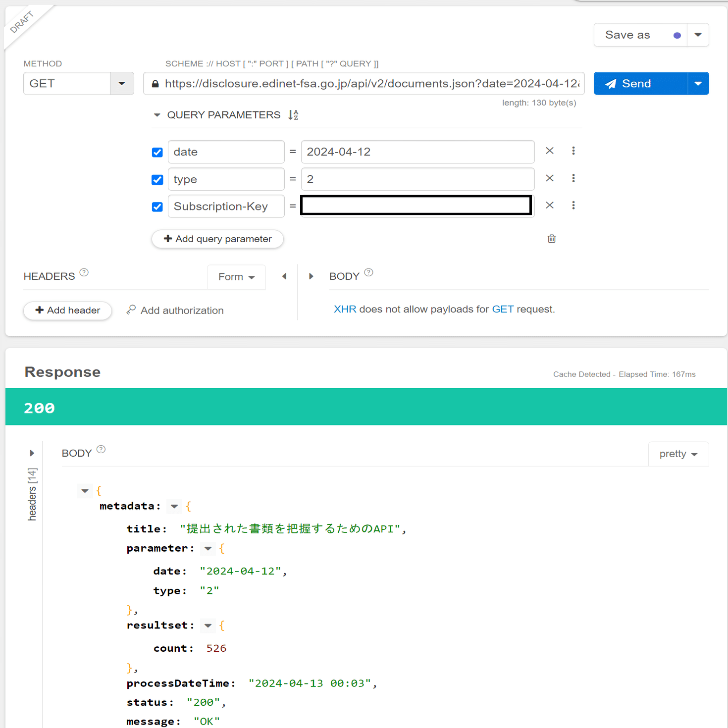
Task: Open the HEADERS help icon
Action: [84, 272]
